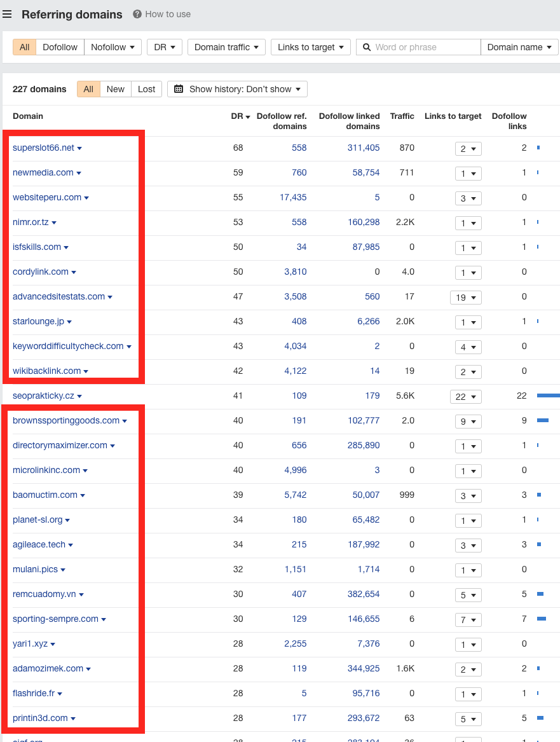
Task: Open links dropdown showing 22 for seoprakticky.cz
Action: point(466,397)
